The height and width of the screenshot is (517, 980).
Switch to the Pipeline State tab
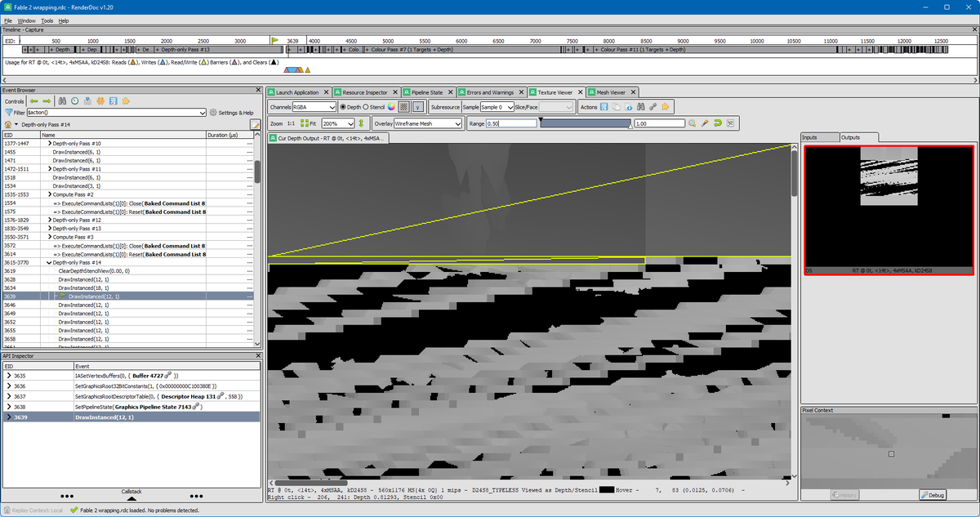pos(427,92)
